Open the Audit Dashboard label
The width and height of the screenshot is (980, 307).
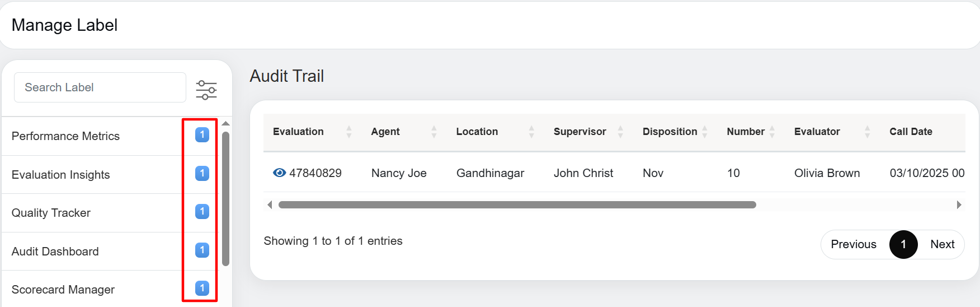tap(55, 252)
